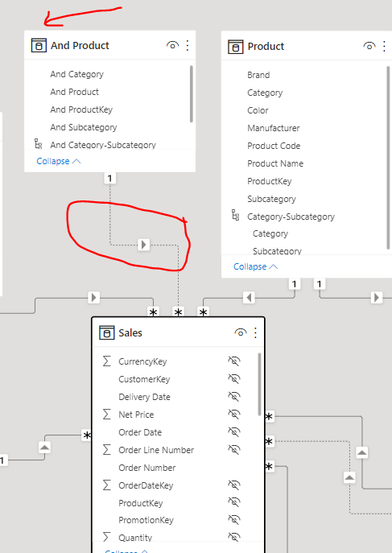Click the Sales table field list scrollbar
The image size is (392, 553).
point(260,385)
